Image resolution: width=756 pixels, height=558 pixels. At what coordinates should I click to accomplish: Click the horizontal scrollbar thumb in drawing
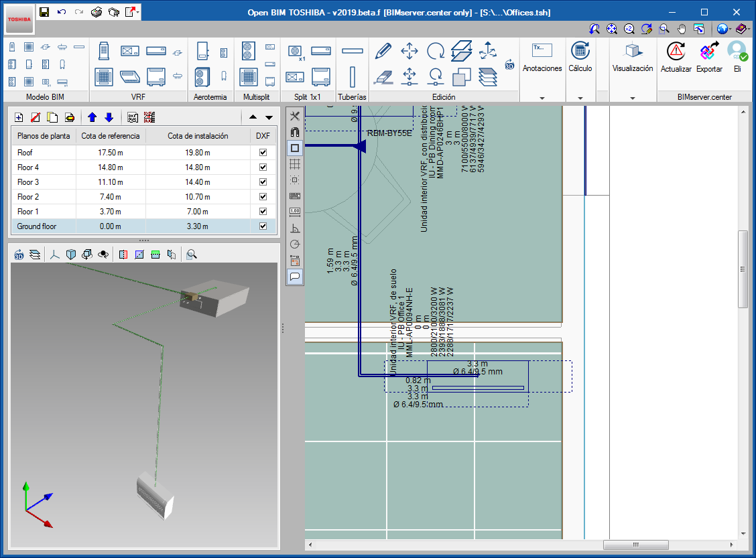point(635,545)
